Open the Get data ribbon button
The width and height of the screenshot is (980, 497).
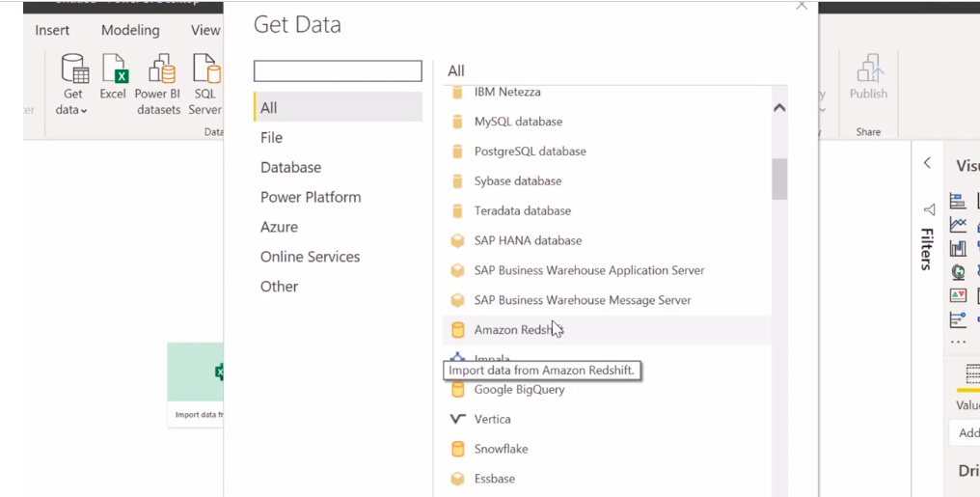(73, 85)
